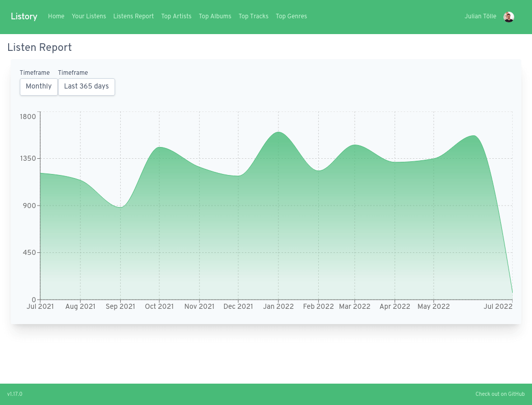Click the Listen Report heading
Viewport: 532px width, 405px height.
pyautogui.click(x=40, y=48)
